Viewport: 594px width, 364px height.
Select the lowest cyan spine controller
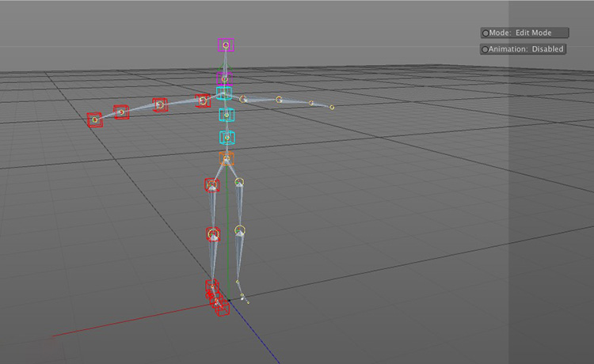[x=227, y=138]
